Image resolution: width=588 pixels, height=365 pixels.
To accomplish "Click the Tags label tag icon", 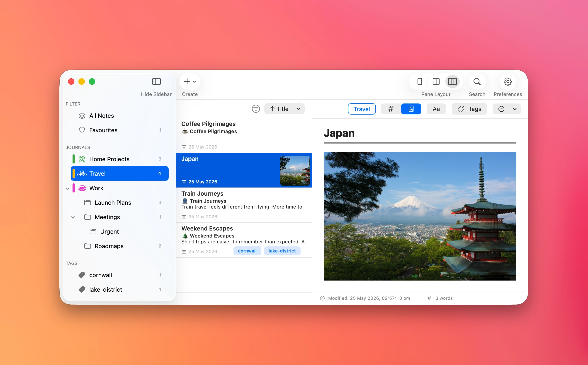I will tap(461, 109).
